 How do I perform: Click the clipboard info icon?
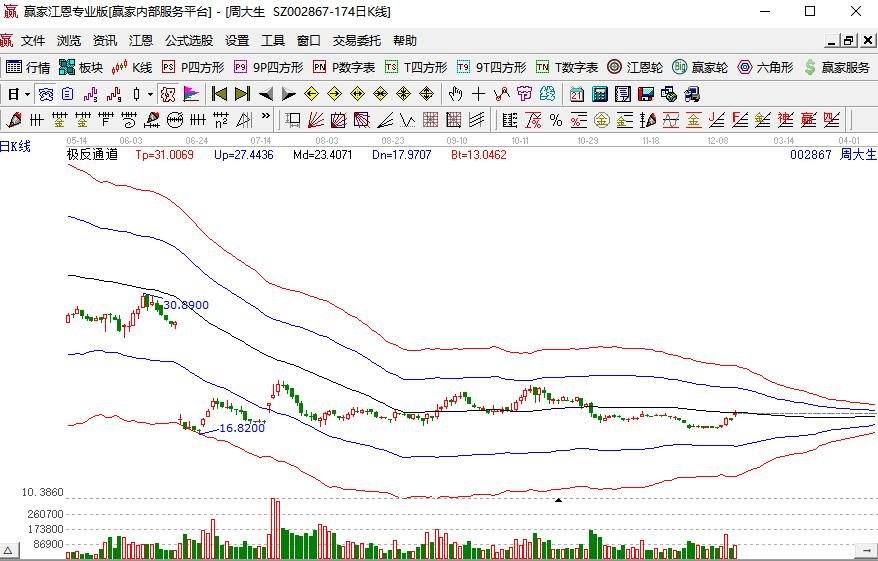tap(68, 95)
